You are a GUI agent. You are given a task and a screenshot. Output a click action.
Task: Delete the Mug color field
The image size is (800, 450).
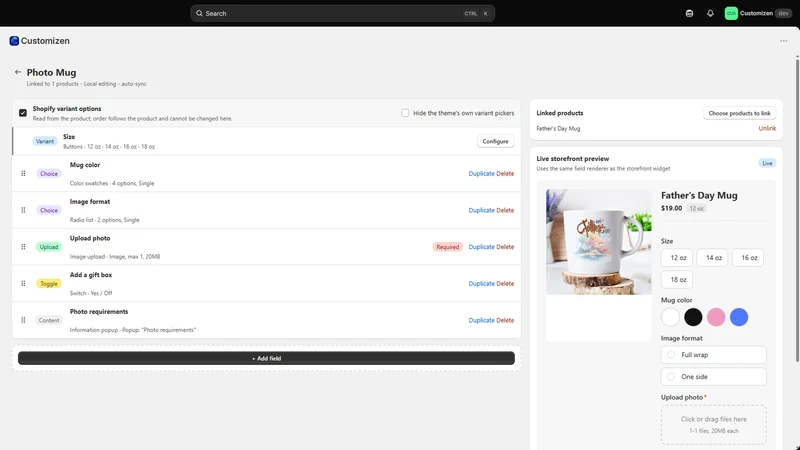[x=505, y=173]
